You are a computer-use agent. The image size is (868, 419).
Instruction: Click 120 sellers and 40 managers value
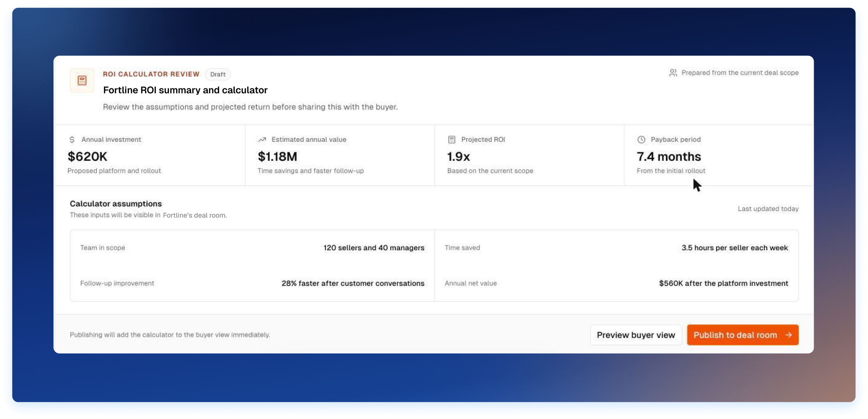pos(374,248)
